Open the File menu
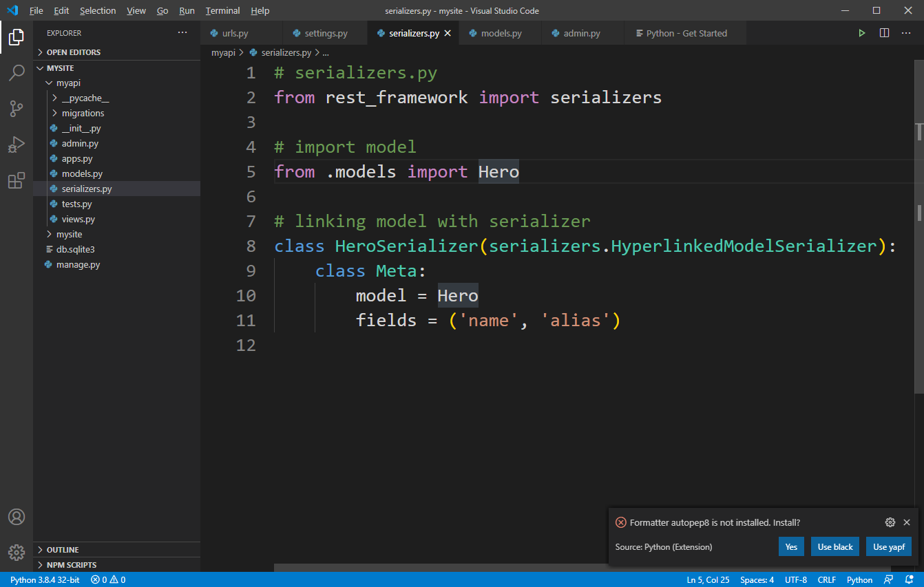 [x=36, y=11]
